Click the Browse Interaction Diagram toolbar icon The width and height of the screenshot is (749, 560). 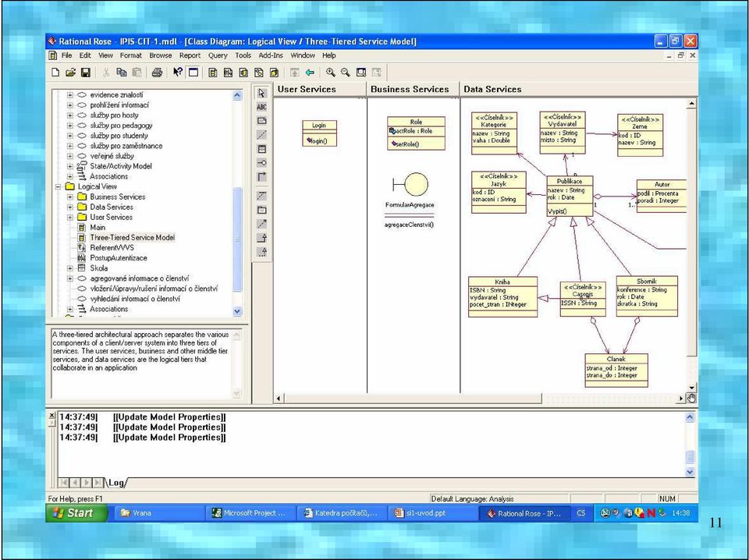point(229,73)
